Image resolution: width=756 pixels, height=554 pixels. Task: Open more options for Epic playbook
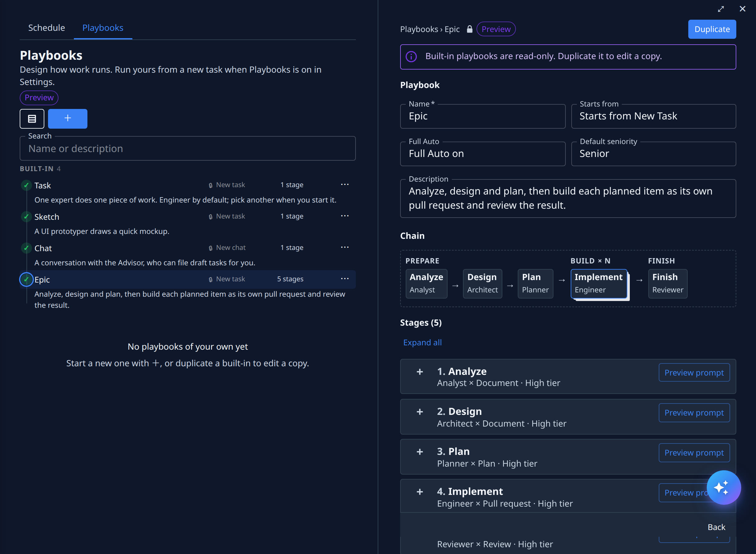[x=344, y=279]
